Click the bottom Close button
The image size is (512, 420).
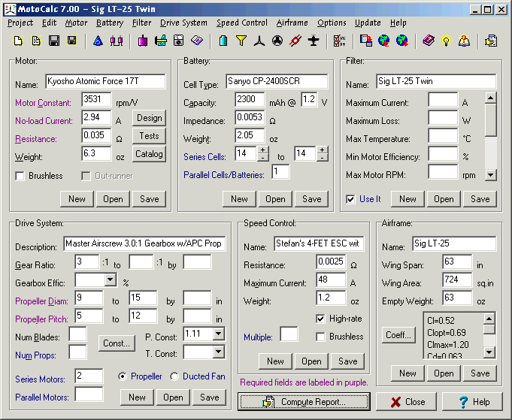click(406, 402)
